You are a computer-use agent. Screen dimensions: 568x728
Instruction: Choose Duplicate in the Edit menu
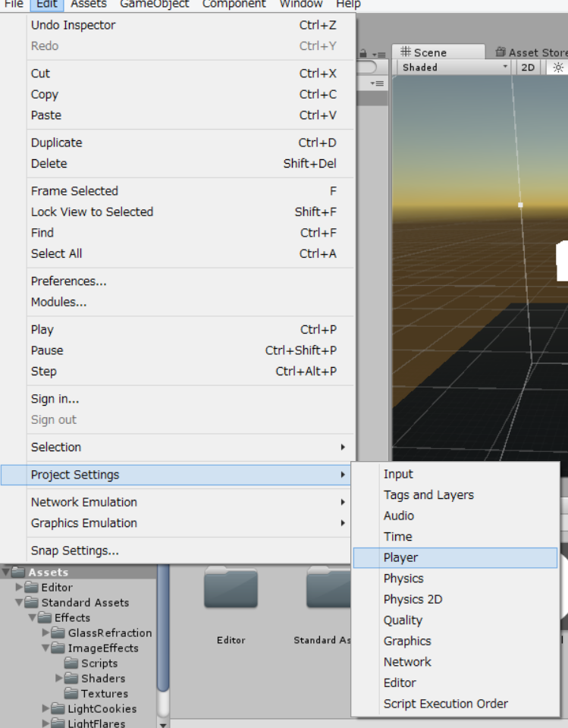point(184,143)
